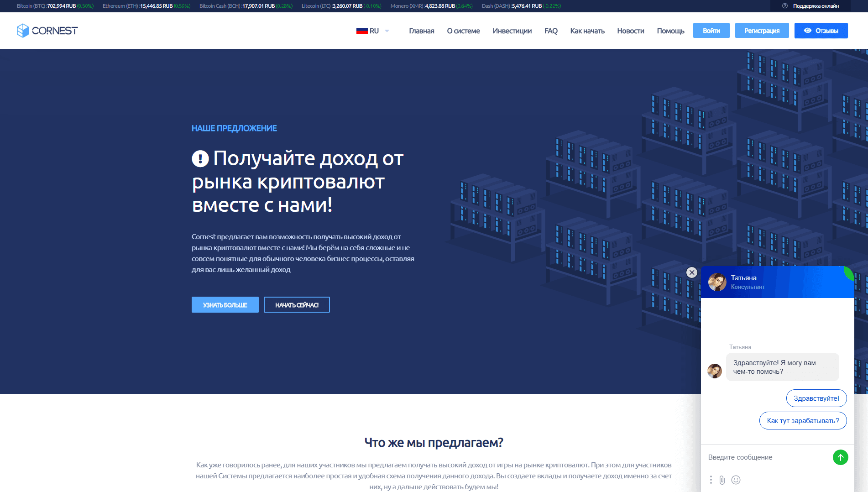Click the Войти button
Viewport: 868px width, 492px height.
(x=711, y=30)
